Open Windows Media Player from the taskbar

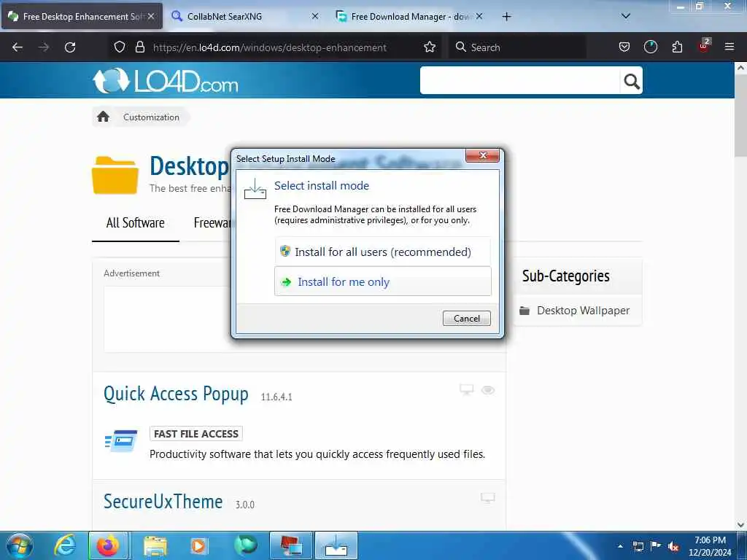(198, 545)
